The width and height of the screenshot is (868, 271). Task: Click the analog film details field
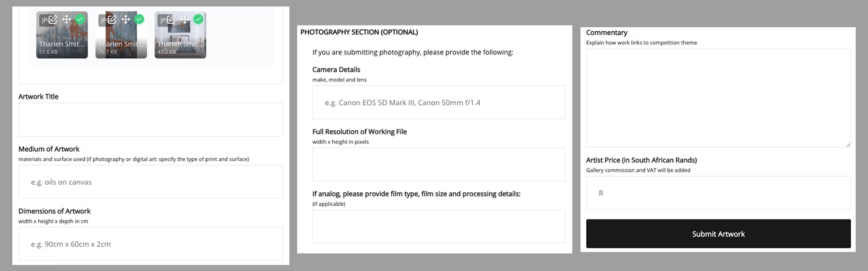[x=439, y=226]
